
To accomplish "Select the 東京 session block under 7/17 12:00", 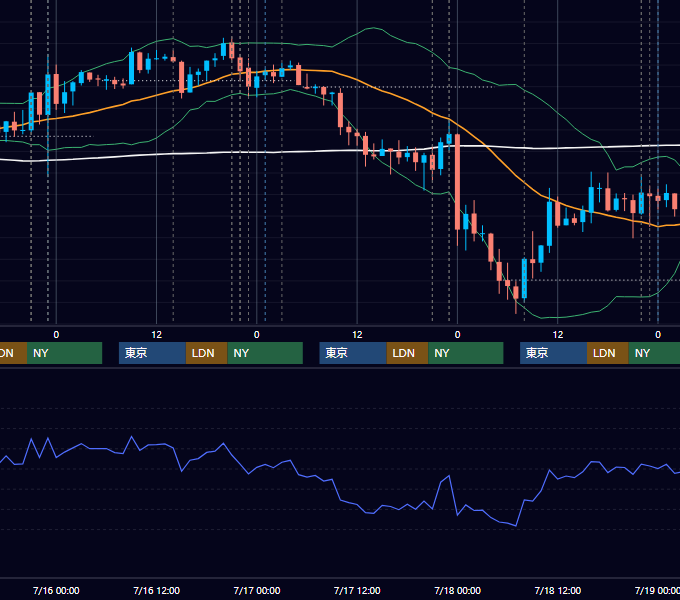I will coord(353,353).
